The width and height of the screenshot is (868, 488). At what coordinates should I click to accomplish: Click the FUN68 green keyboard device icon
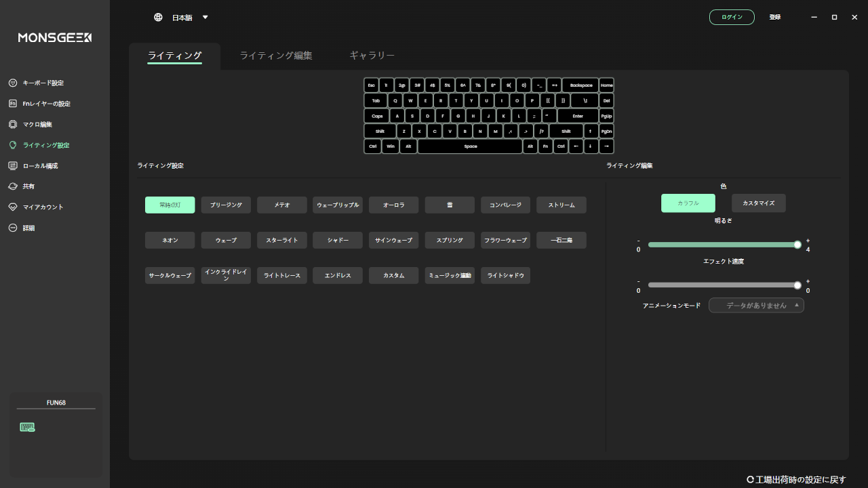tap(27, 427)
